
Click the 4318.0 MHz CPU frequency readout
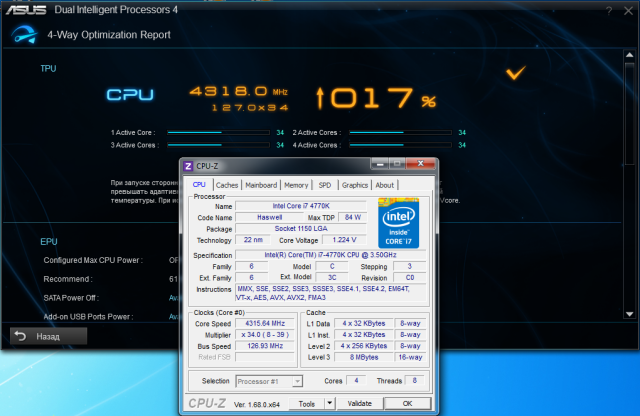pos(239,91)
